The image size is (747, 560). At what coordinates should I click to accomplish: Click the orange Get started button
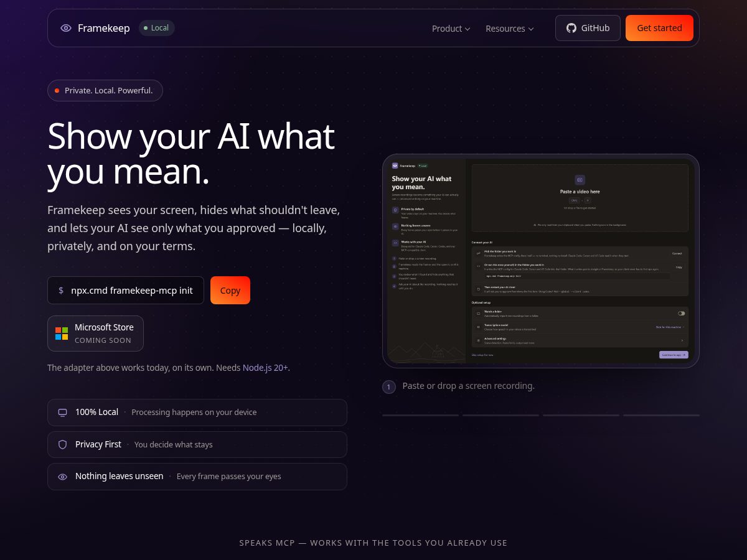coord(659,28)
